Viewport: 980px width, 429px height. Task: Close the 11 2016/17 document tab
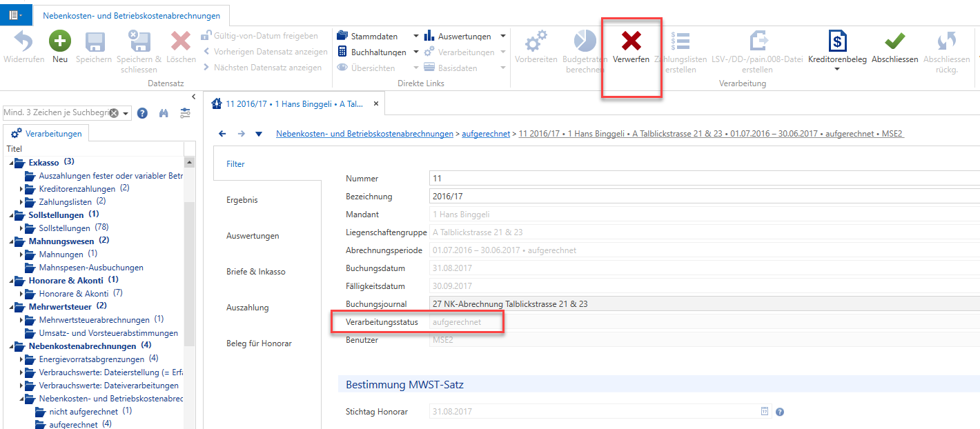376,104
